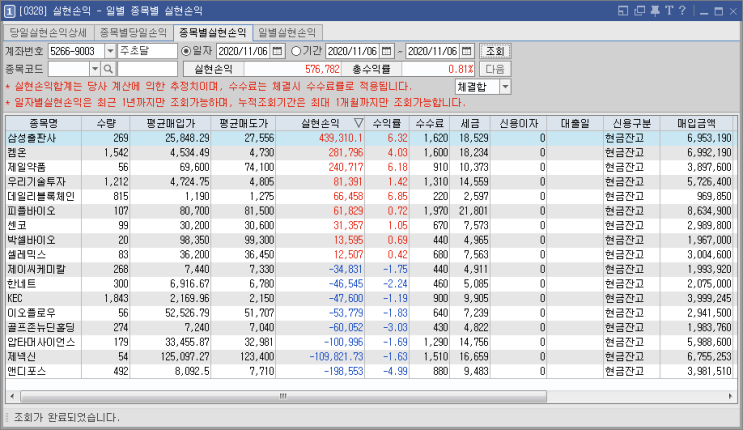743x430 pixels.
Task: Click the 평균매입가 column header
Action: [x=171, y=123]
